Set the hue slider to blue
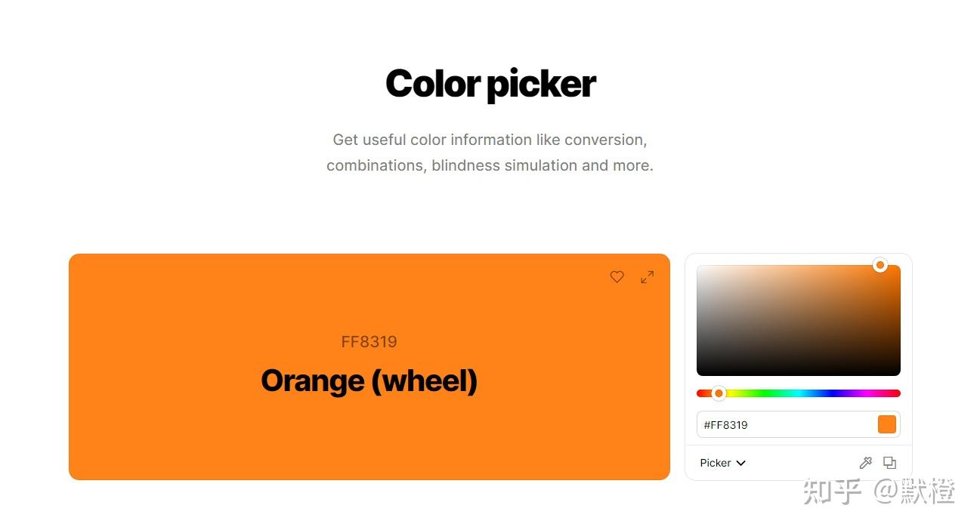The width and height of the screenshot is (980, 530). click(832, 393)
